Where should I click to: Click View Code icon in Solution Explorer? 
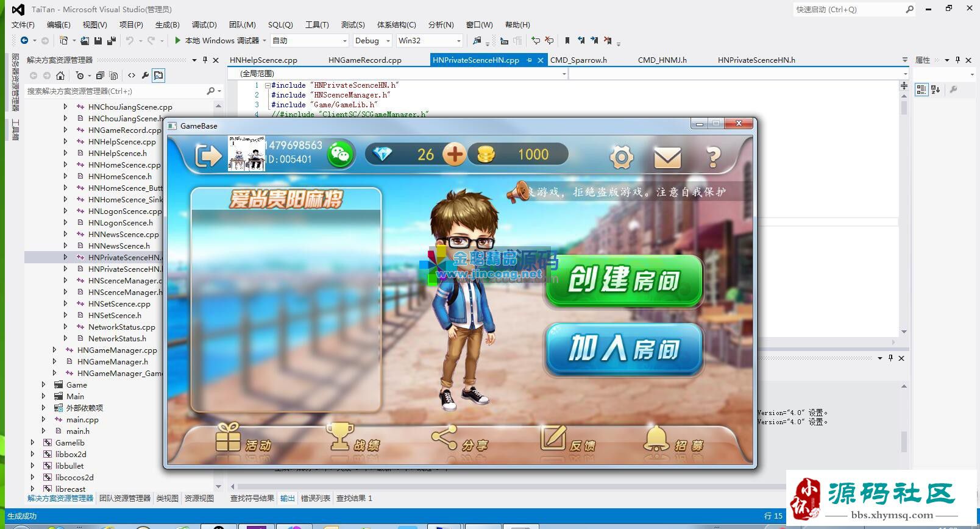point(132,76)
